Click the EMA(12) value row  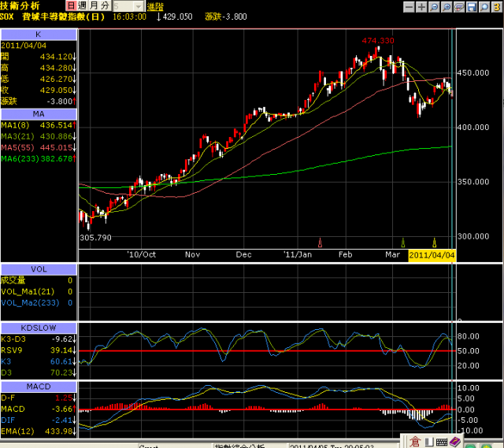point(39,431)
